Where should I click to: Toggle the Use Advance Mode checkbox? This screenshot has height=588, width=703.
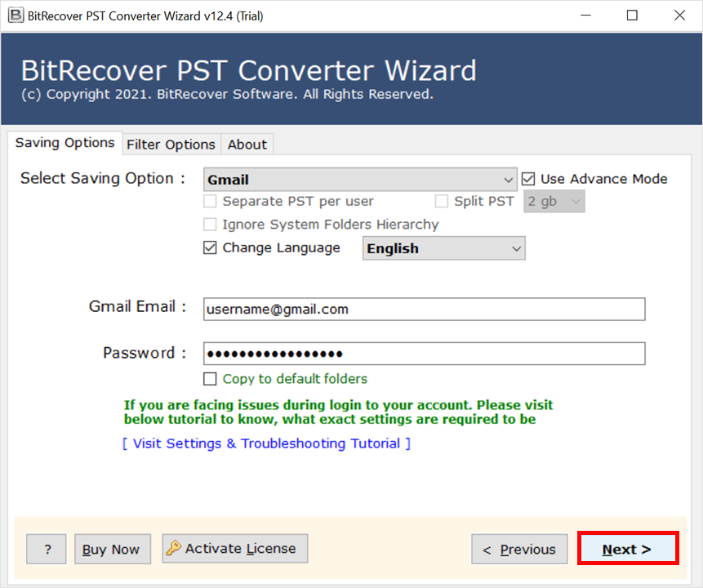(x=528, y=179)
